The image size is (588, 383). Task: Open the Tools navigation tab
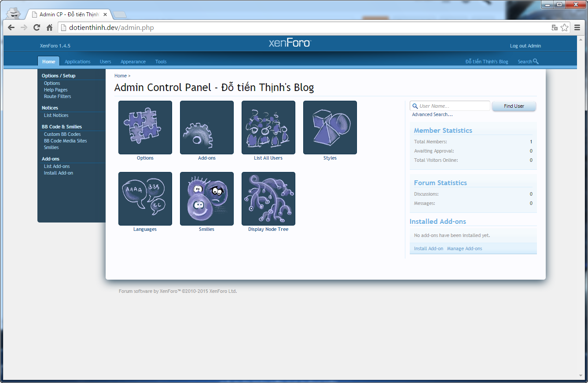tap(161, 62)
